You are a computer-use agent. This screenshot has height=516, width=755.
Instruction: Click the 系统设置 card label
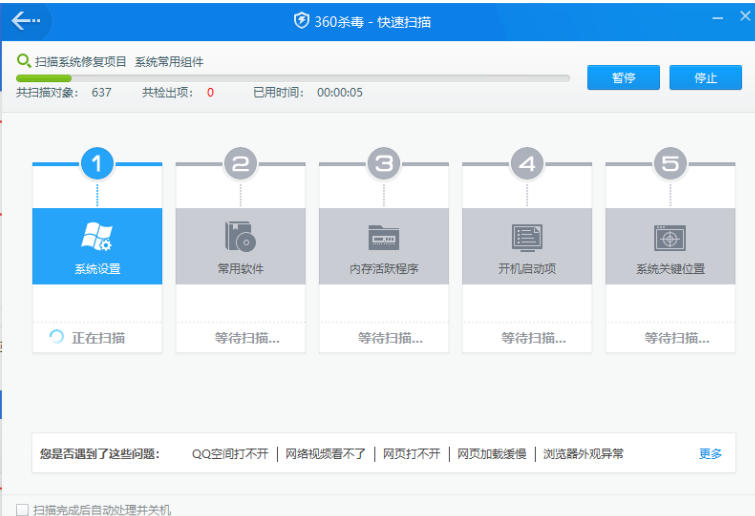pyautogui.click(x=97, y=269)
